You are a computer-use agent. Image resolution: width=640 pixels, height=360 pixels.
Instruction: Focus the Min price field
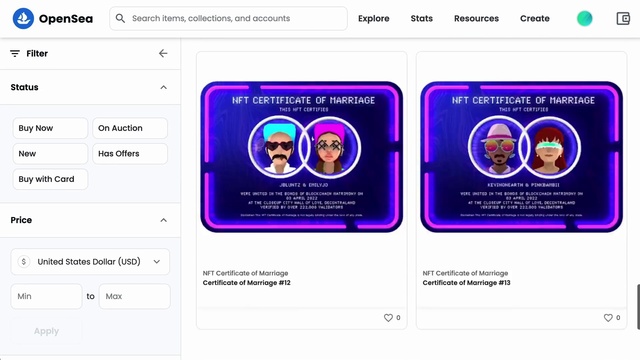click(46, 296)
